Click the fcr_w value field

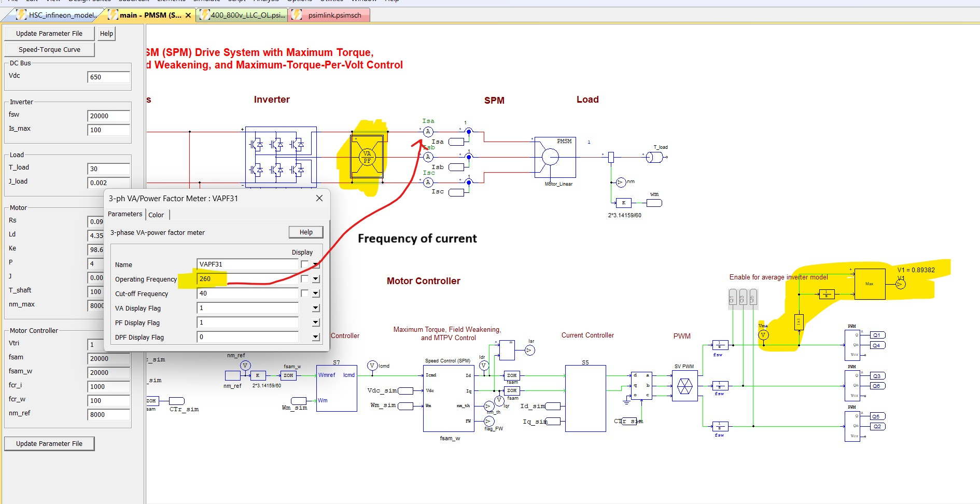click(108, 401)
